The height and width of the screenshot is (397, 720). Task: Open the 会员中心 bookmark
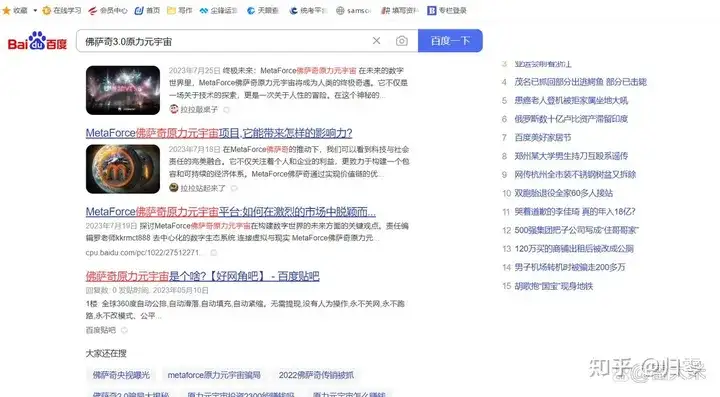[108, 11]
